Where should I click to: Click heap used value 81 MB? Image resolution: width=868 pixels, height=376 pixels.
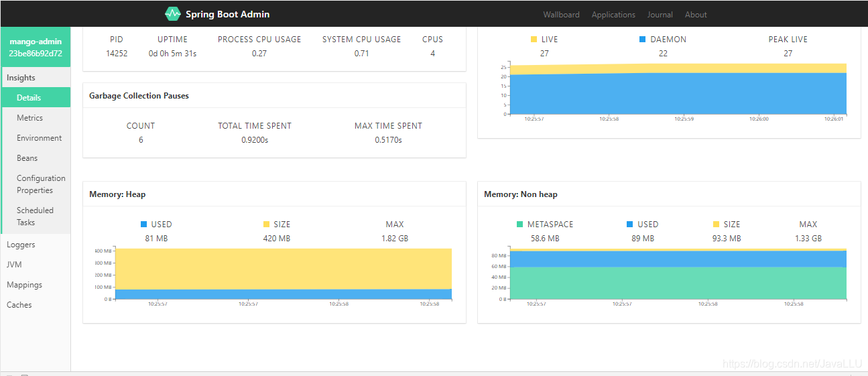[156, 239]
